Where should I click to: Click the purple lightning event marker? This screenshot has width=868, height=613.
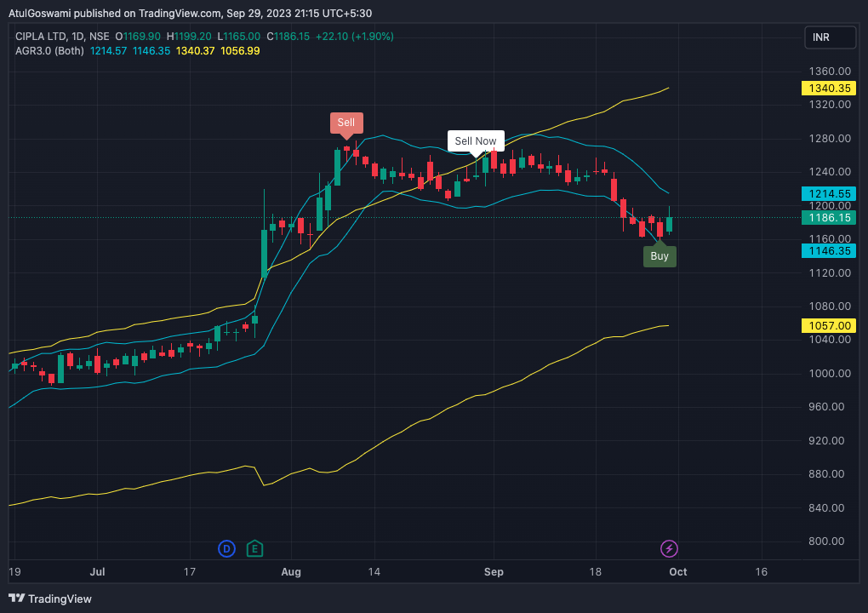point(669,549)
